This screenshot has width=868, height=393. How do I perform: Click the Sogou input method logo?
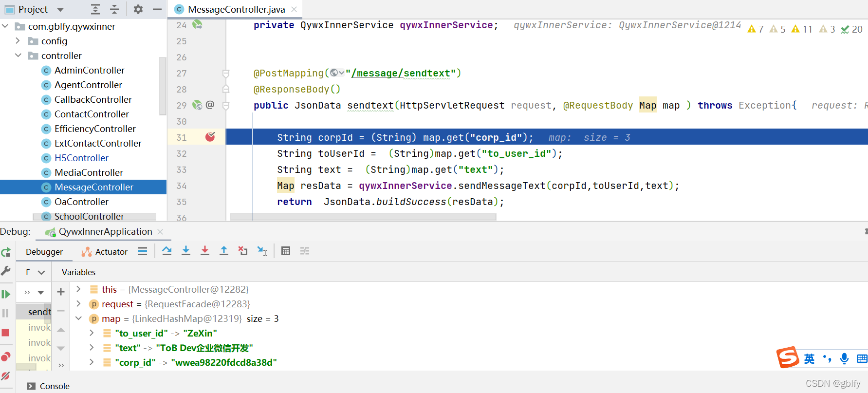click(788, 358)
